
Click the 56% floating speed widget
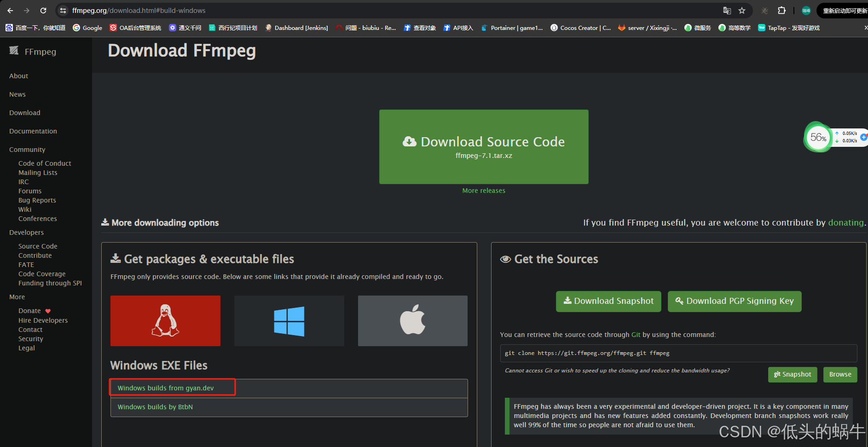(x=818, y=137)
